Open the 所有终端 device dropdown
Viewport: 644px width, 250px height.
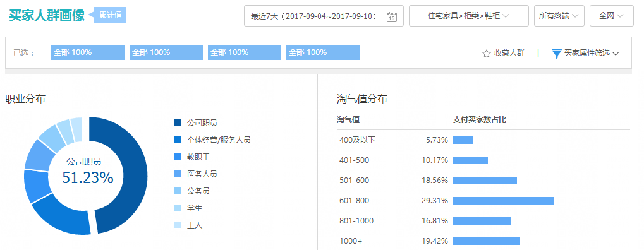(559, 16)
